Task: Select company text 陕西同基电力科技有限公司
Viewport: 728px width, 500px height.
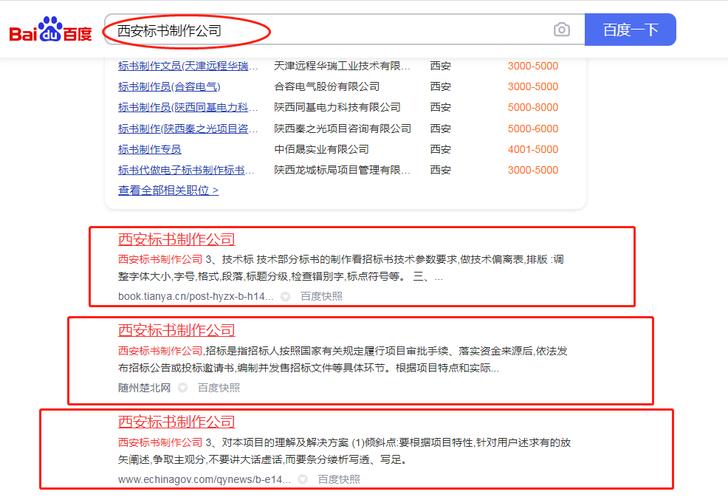Action: click(338, 107)
